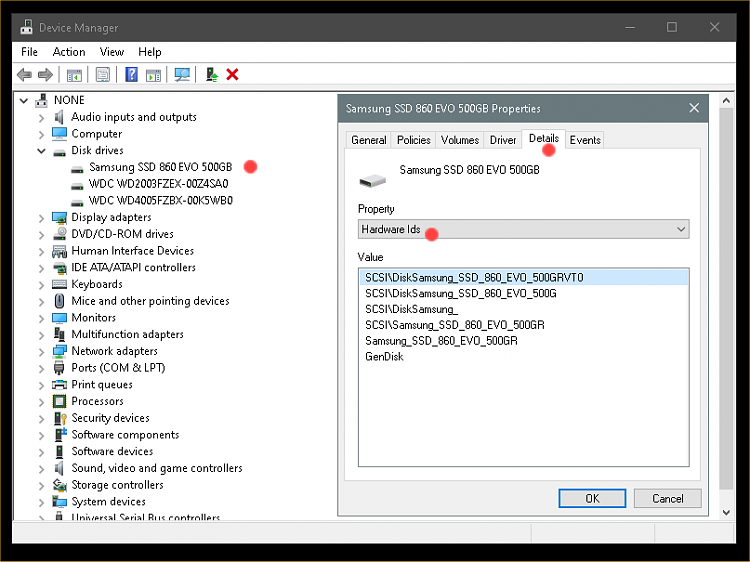Click the Back arrow toolbar icon
The width and height of the screenshot is (750, 562).
coord(24,75)
